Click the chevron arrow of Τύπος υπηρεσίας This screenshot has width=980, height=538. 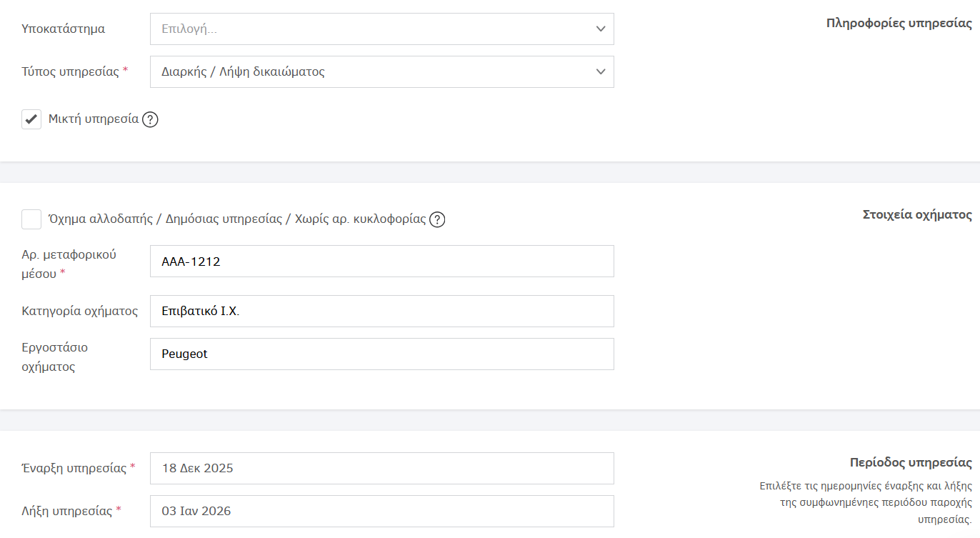point(600,72)
